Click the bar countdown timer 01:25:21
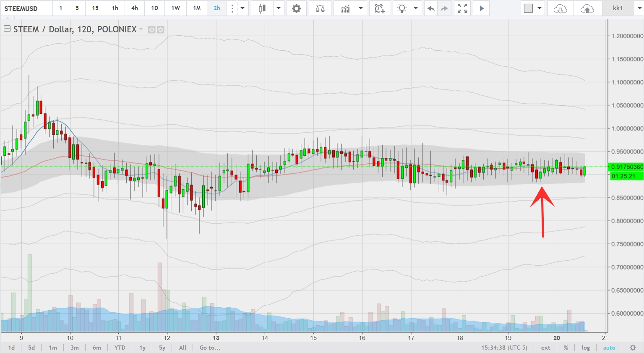The width and height of the screenshot is (644, 353). 627,176
